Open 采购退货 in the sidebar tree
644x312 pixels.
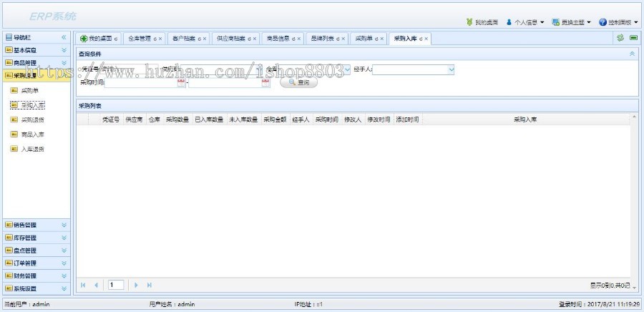pos(32,120)
